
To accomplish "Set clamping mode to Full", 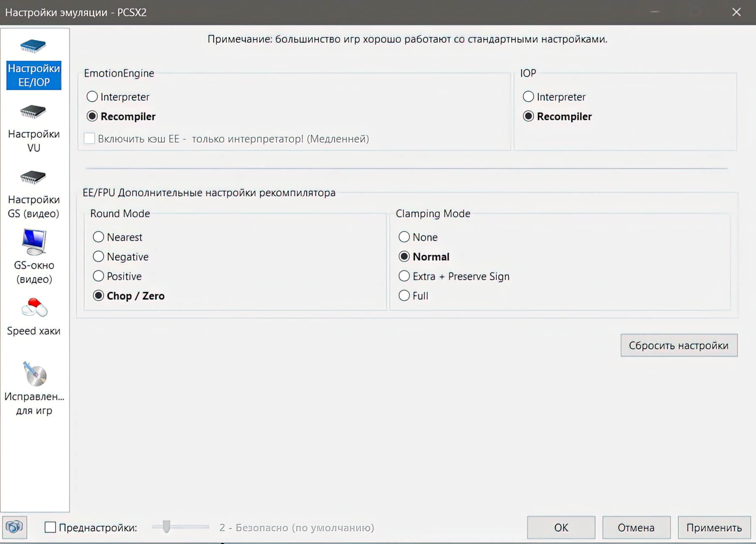I will pos(404,296).
